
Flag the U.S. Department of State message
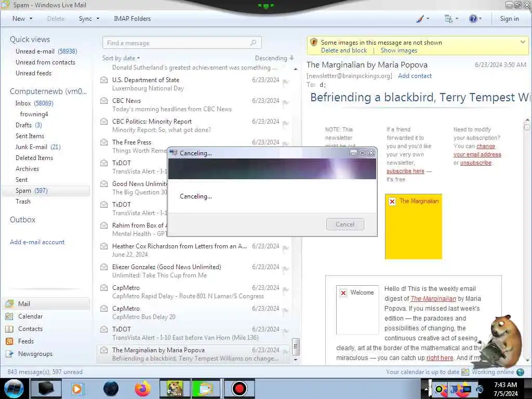(x=286, y=82)
